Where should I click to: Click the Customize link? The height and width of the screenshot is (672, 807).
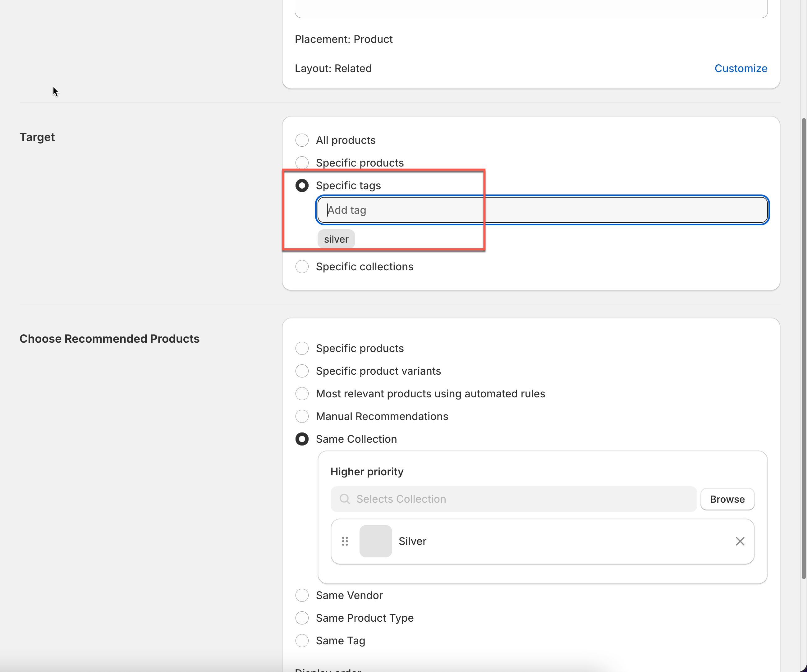coord(741,68)
